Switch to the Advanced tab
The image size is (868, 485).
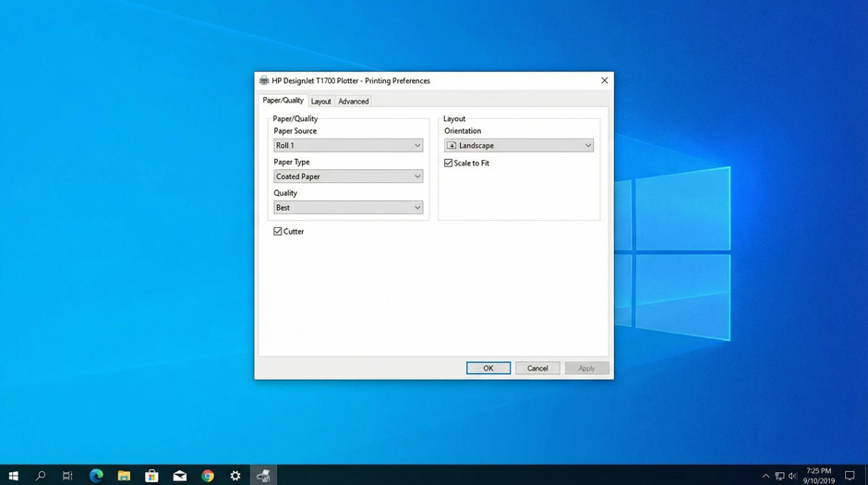353,102
